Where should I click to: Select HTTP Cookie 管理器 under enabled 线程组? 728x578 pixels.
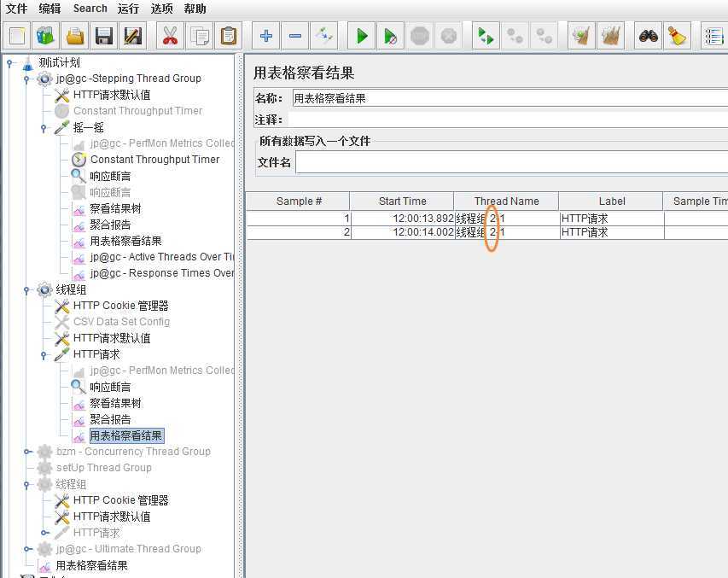120,306
